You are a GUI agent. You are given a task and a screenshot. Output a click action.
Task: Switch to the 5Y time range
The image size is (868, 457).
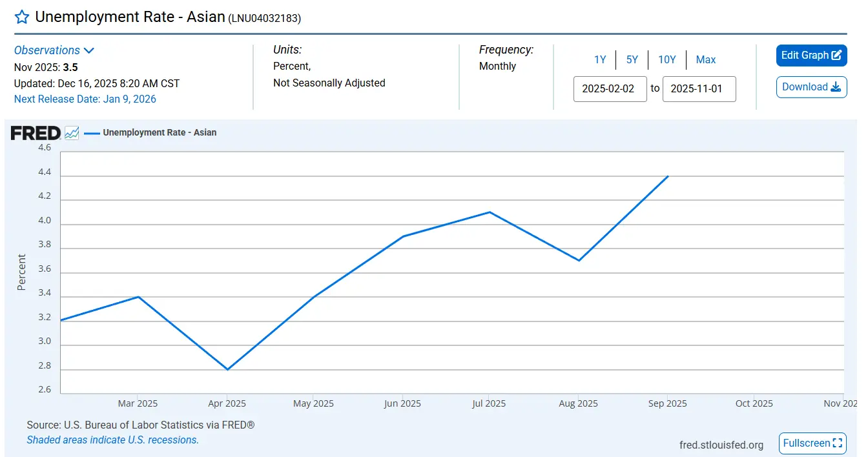pos(632,59)
